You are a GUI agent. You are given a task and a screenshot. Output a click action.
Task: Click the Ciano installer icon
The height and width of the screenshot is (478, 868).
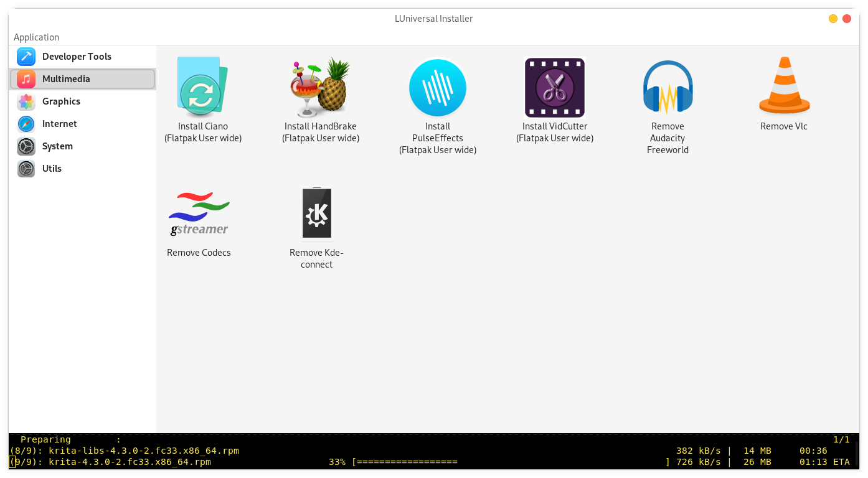203,87
